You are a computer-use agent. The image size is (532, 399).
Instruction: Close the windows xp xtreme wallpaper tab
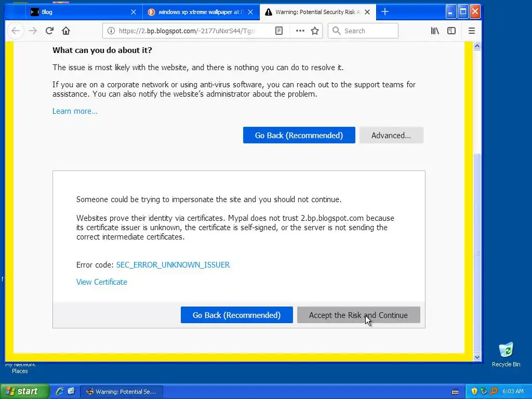click(250, 12)
